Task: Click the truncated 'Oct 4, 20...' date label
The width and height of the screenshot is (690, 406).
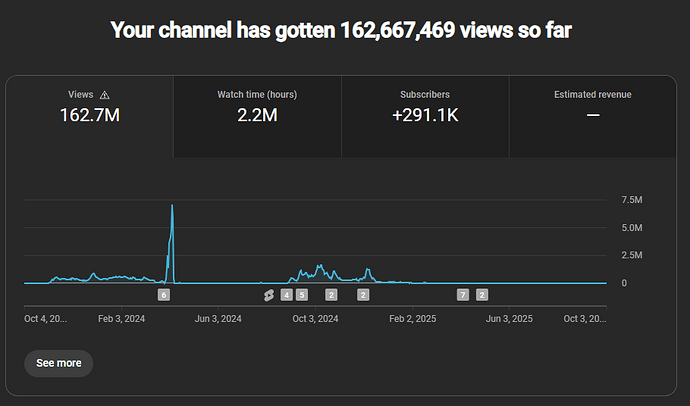Action: (x=46, y=319)
